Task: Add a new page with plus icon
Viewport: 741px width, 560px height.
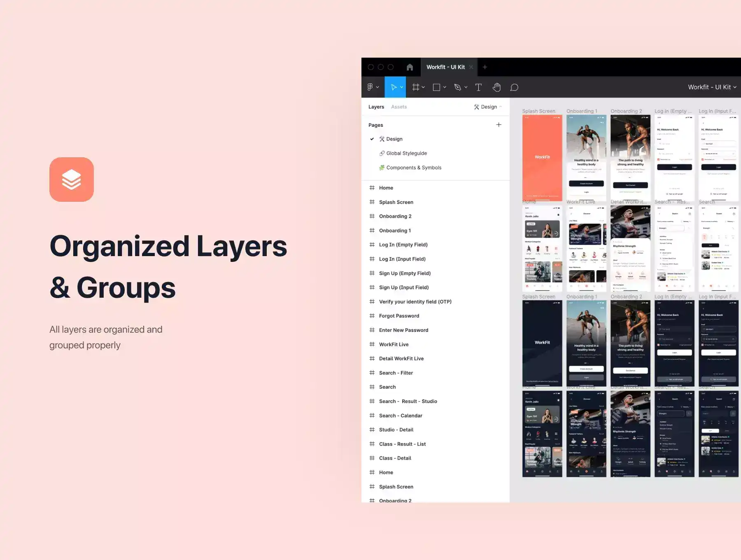Action: (x=499, y=125)
